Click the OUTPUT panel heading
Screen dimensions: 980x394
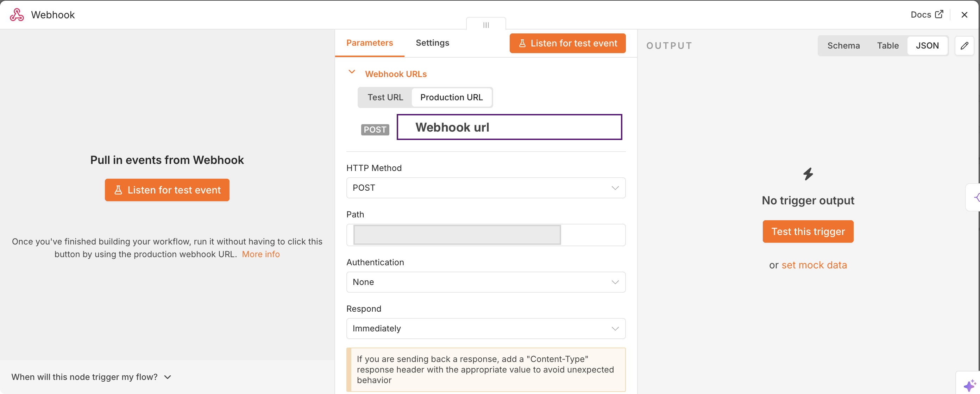click(x=669, y=46)
